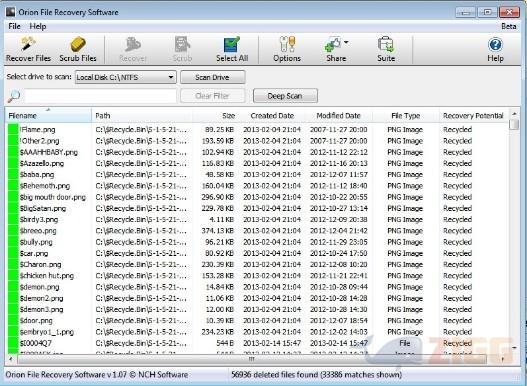This screenshot has width=527, height=386.
Task: Open the Options tools icon
Action: coord(287,44)
